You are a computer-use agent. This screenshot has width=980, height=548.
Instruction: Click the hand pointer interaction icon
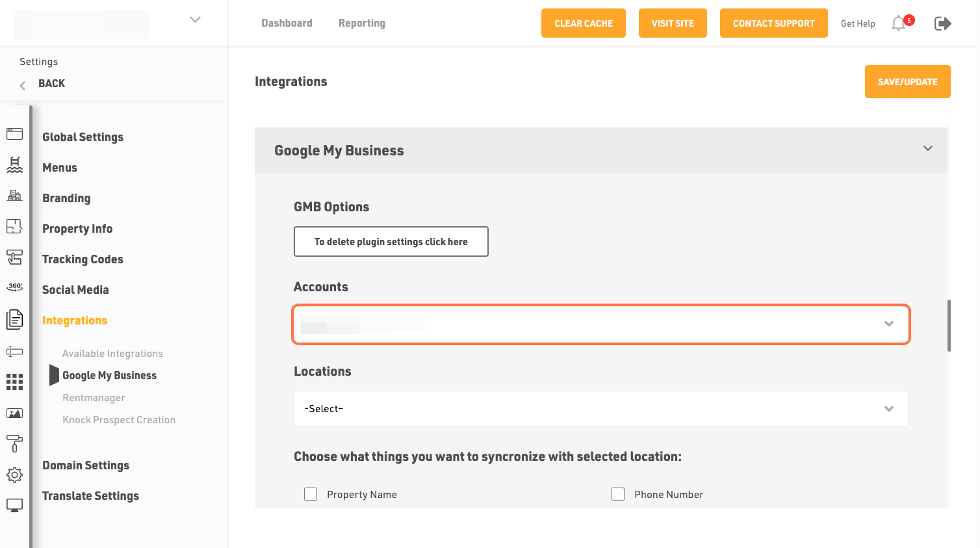(14, 257)
